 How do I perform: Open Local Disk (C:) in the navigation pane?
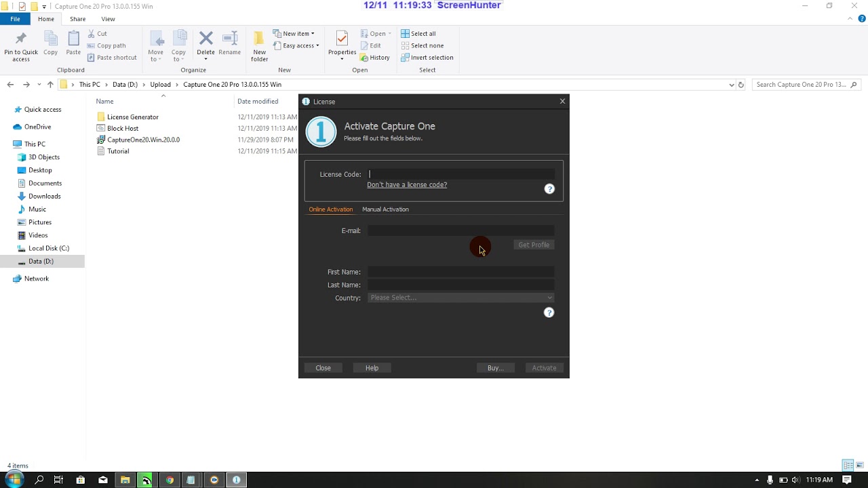pyautogui.click(x=49, y=248)
